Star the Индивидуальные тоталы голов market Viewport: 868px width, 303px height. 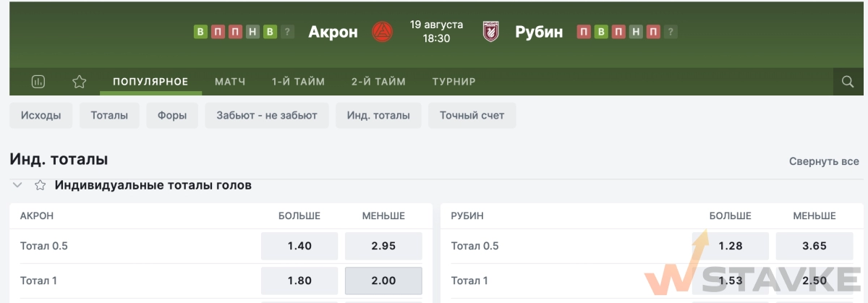coord(41,186)
